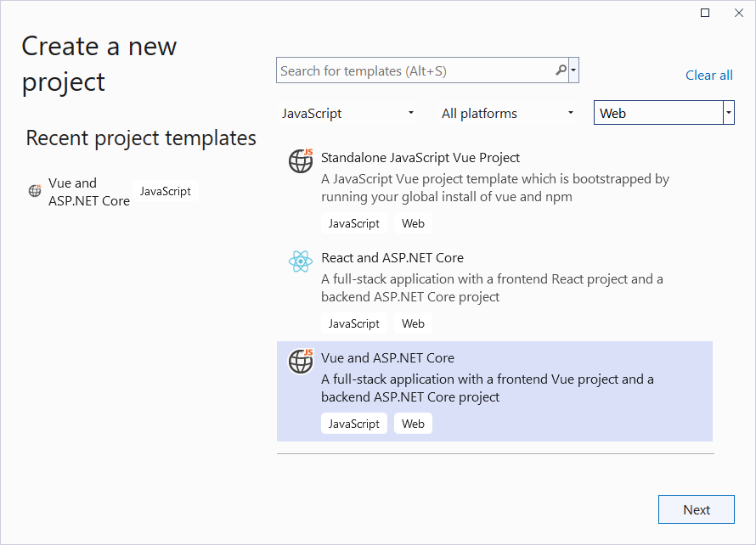
Task: Close the Create a new project dialog
Action: coord(739,13)
